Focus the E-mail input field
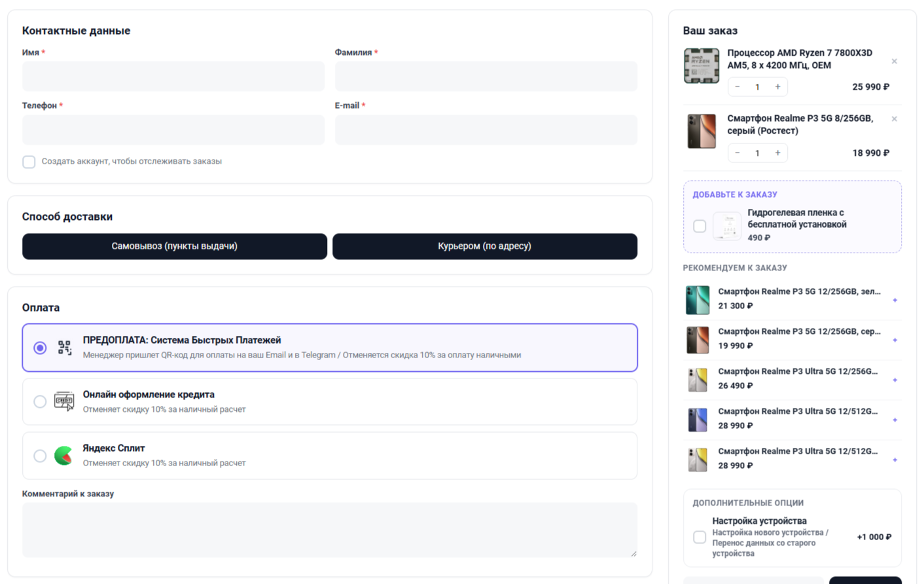 486,130
